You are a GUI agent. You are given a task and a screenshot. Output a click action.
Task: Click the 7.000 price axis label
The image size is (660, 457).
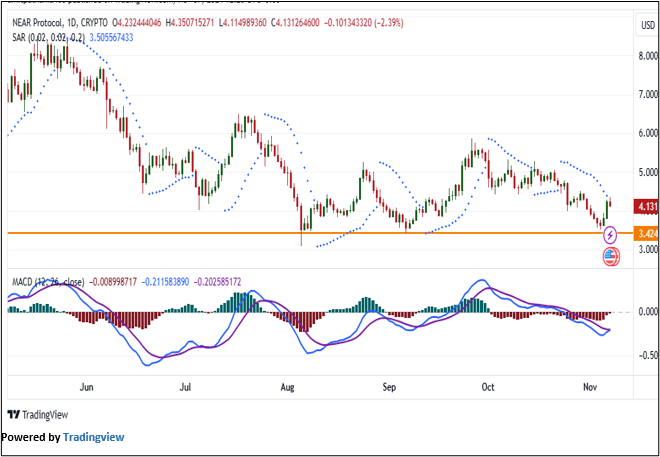coord(648,95)
